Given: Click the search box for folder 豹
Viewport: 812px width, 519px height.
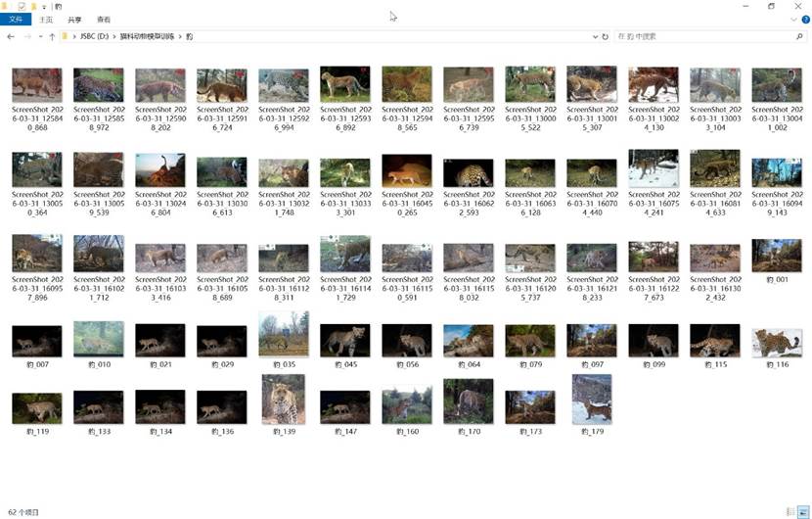Looking at the screenshot, I should coord(704,36).
